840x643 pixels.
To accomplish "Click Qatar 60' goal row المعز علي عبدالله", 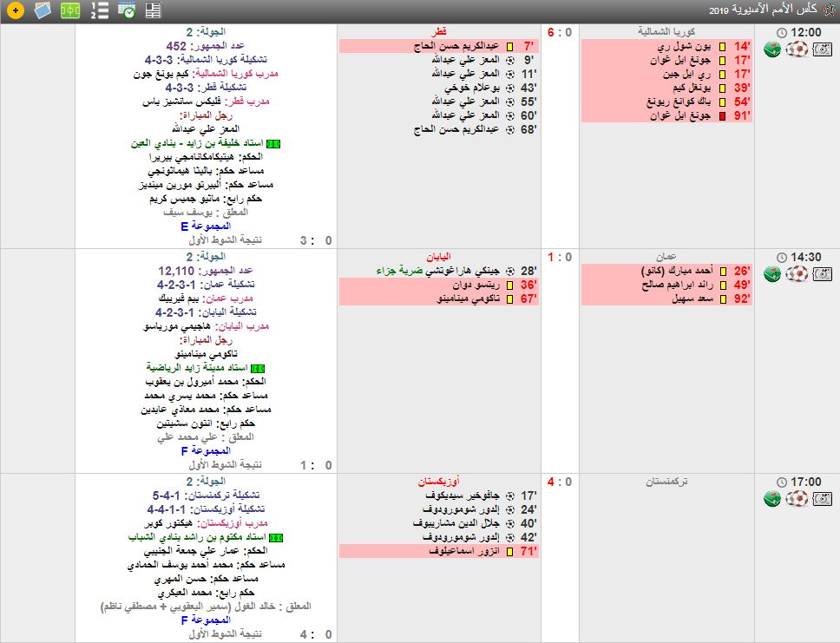I will click(439, 115).
